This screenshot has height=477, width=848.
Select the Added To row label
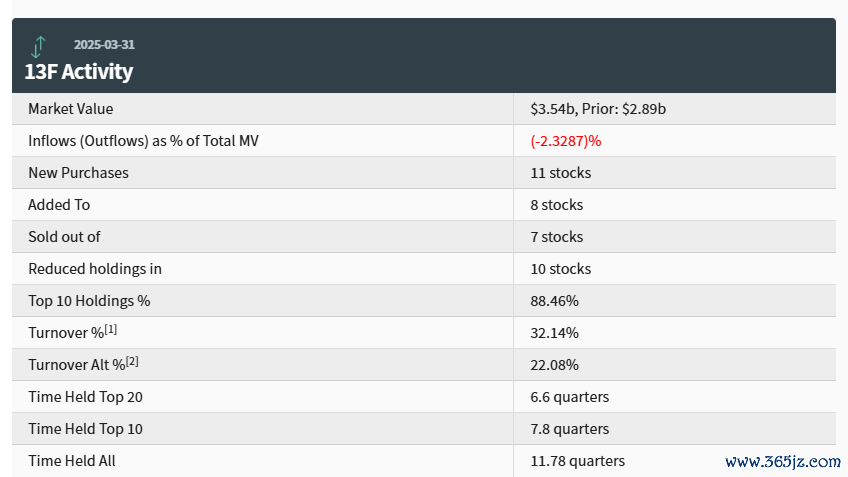[x=59, y=204]
